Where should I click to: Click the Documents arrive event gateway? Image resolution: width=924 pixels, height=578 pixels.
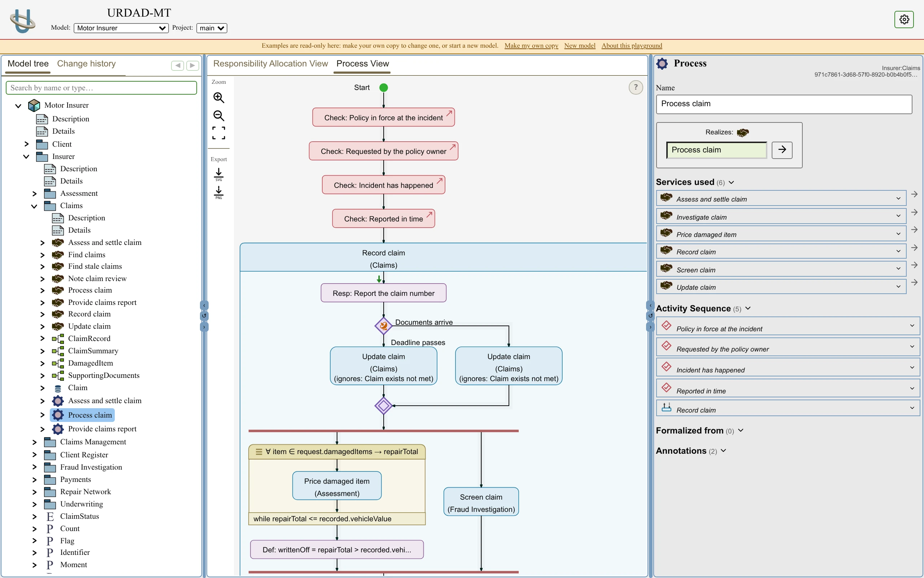click(383, 326)
